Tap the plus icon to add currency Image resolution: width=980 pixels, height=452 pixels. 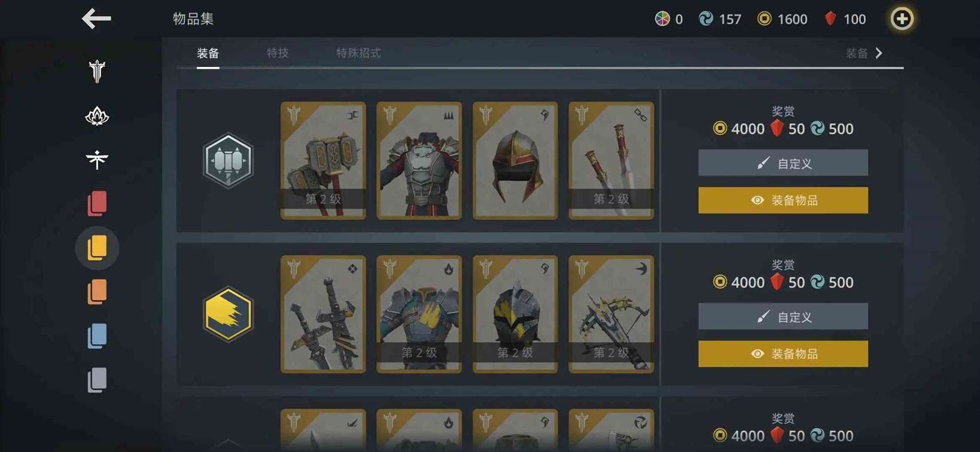tap(902, 19)
